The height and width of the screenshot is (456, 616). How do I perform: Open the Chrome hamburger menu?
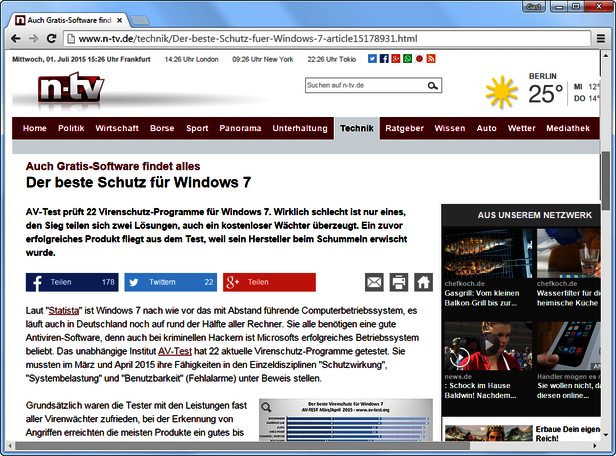pos(600,38)
